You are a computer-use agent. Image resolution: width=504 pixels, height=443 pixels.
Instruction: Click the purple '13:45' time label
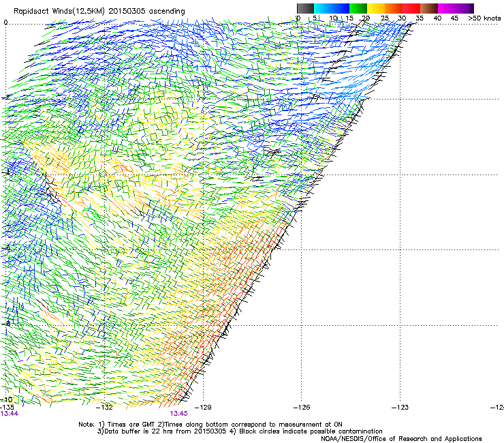point(178,414)
